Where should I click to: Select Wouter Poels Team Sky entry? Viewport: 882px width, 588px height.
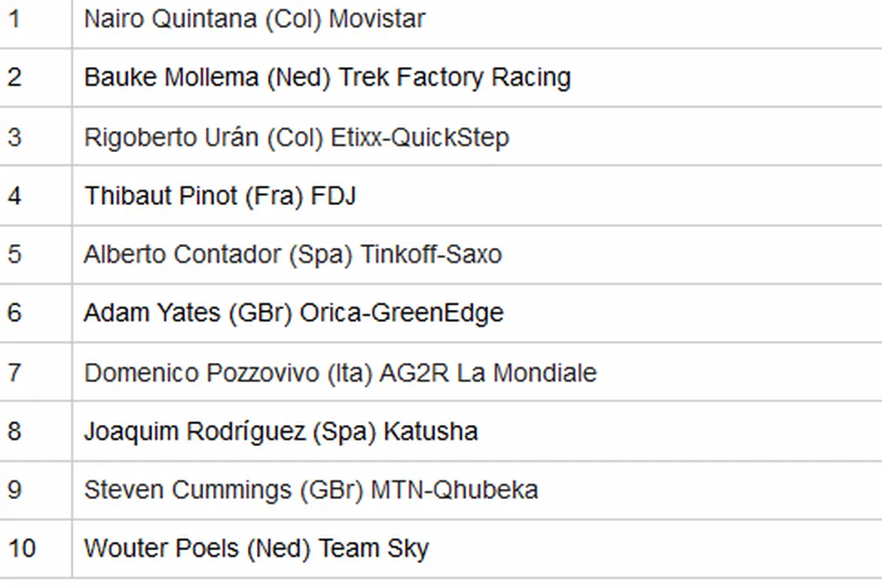(x=256, y=549)
